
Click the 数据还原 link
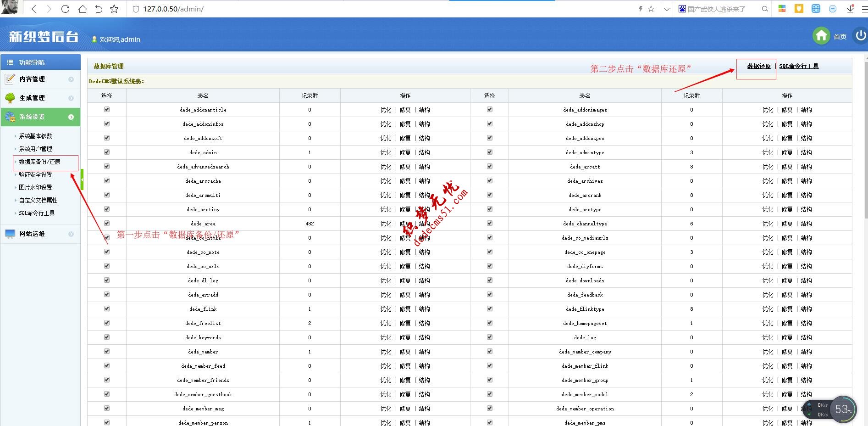coord(759,66)
